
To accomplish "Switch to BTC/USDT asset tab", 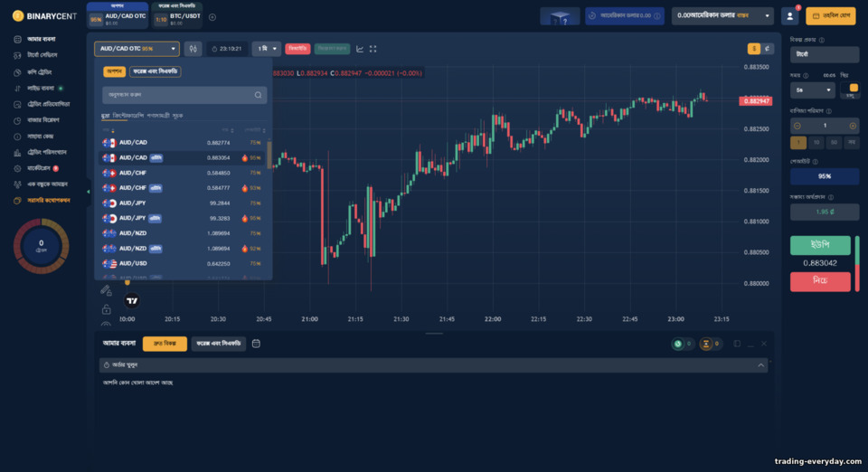I will [x=177, y=16].
